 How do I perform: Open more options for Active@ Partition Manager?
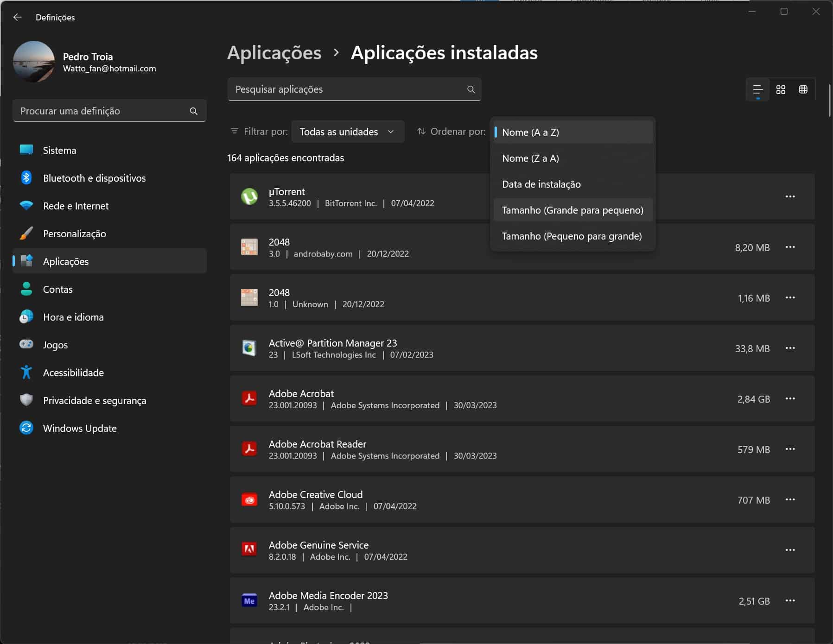(790, 348)
